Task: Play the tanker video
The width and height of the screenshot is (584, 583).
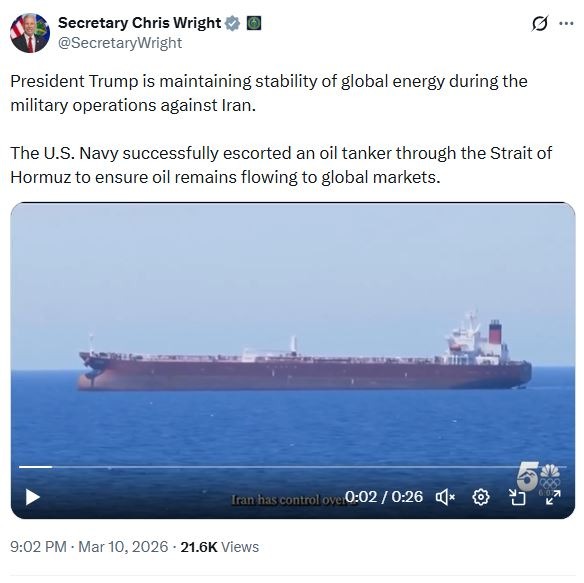Action: tap(32, 497)
